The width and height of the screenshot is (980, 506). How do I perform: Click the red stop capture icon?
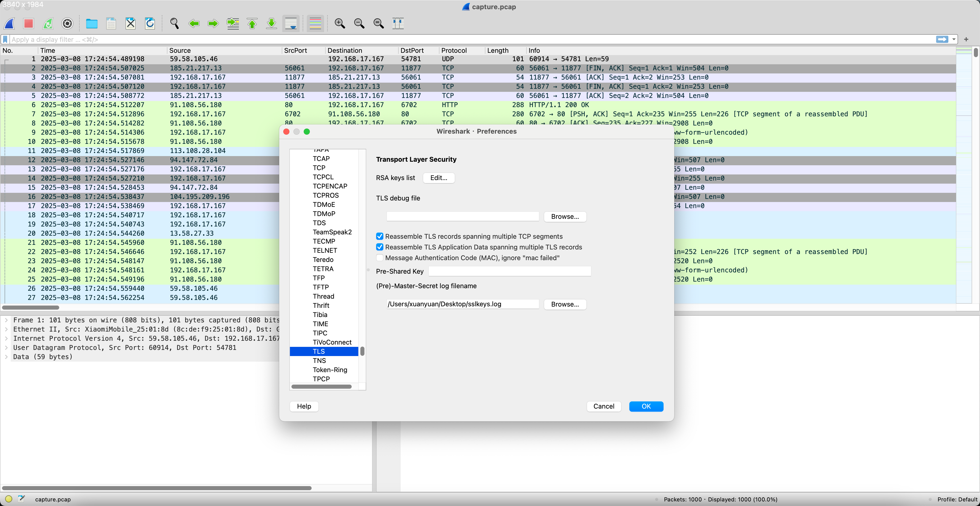29,23
